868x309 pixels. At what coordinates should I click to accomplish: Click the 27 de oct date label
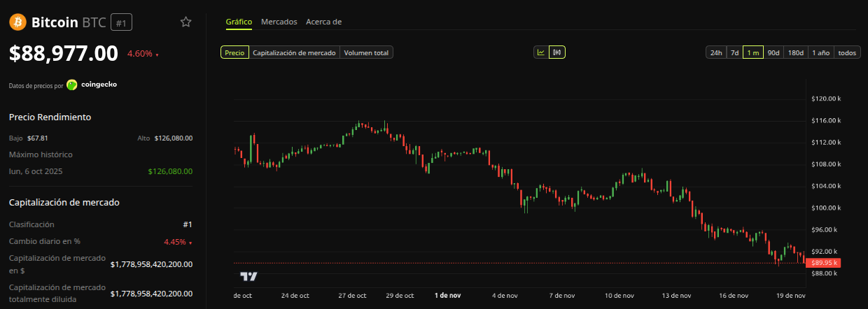point(352,296)
